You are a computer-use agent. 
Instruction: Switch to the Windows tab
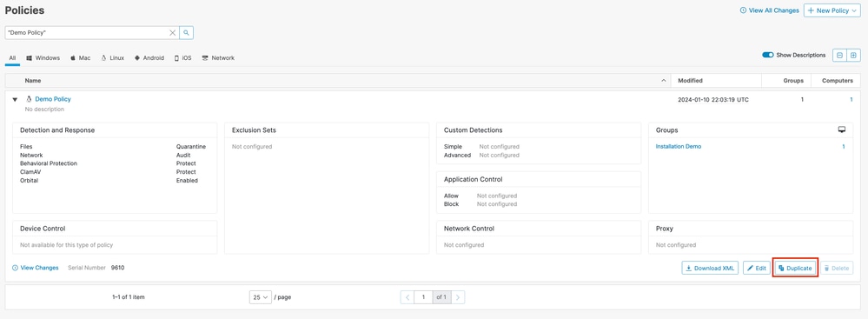click(x=43, y=58)
